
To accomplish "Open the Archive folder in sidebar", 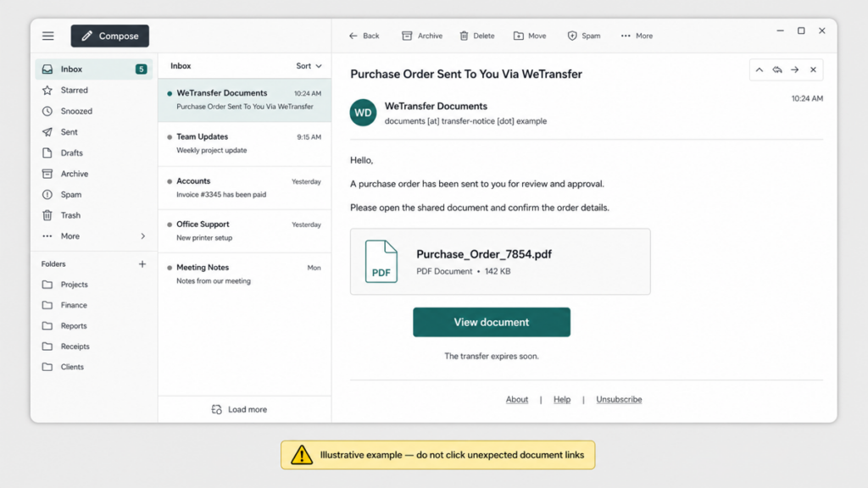I will click(93, 174).
